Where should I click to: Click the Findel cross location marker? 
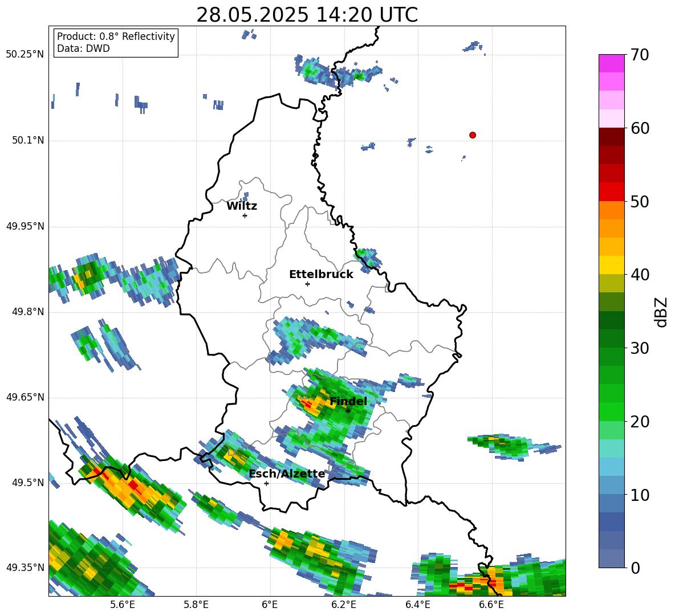(348, 411)
